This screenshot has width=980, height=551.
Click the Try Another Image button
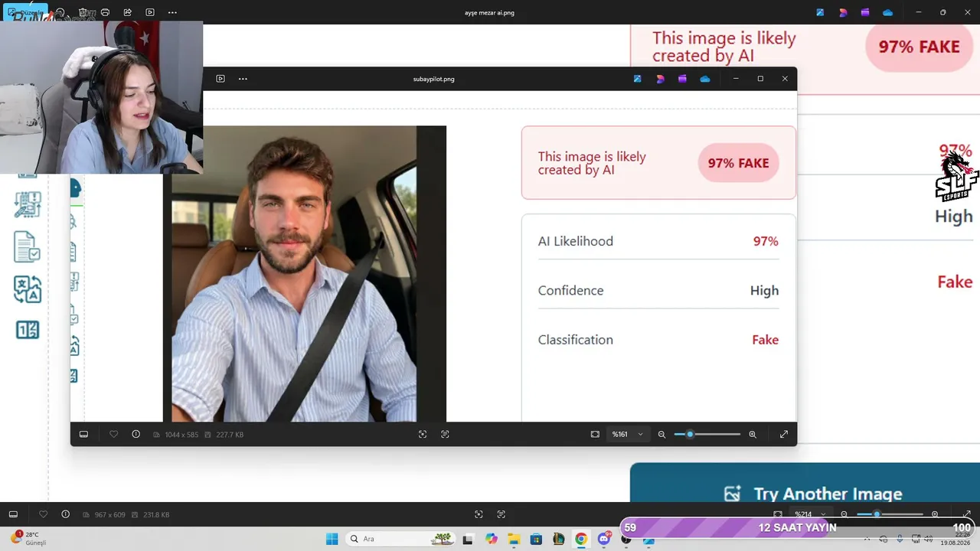[x=805, y=483]
